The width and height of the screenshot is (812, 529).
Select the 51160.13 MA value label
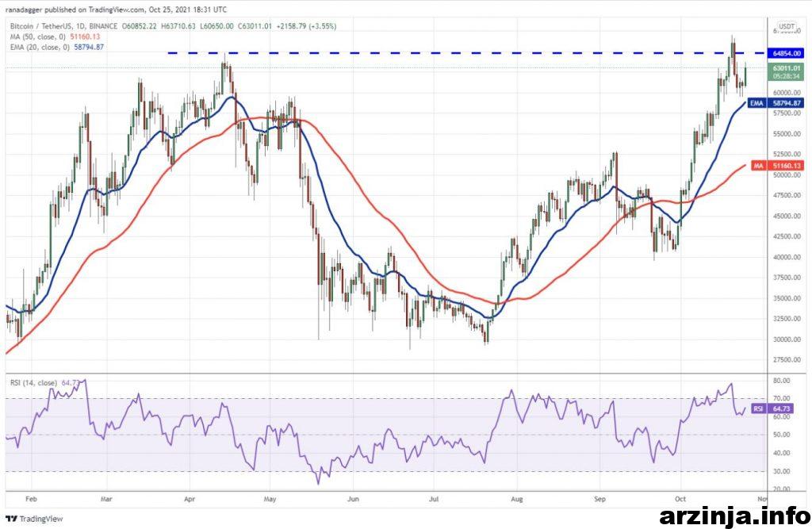click(x=787, y=165)
